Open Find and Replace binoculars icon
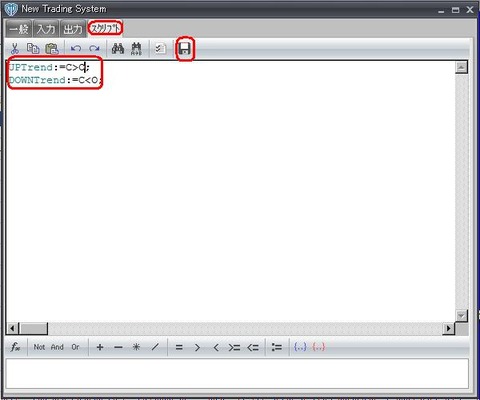 (x=136, y=49)
